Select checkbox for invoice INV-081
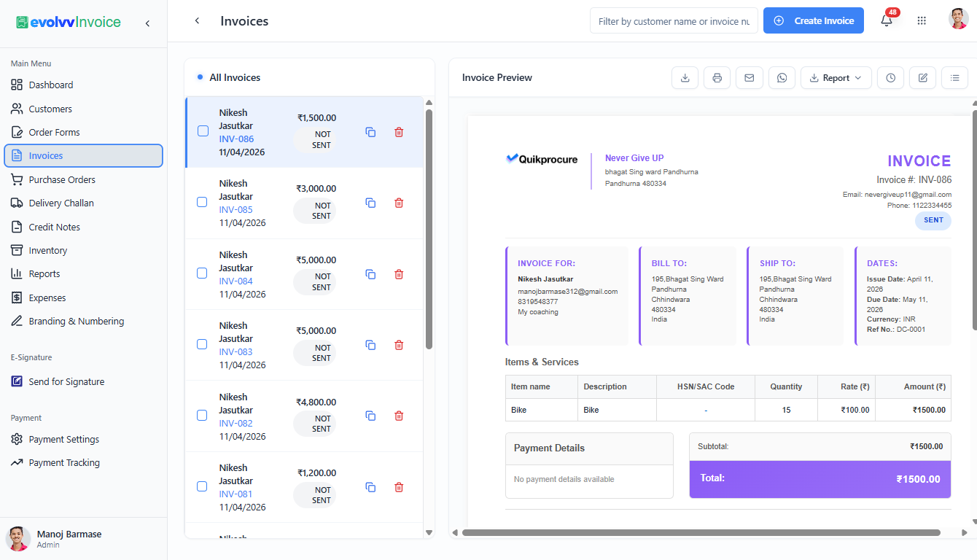The image size is (977, 560). (203, 486)
